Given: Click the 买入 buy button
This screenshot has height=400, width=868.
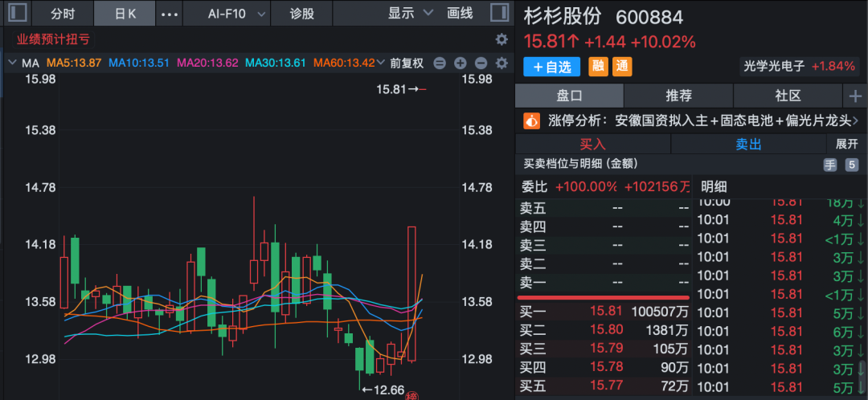Looking at the screenshot, I should pyautogui.click(x=592, y=144).
